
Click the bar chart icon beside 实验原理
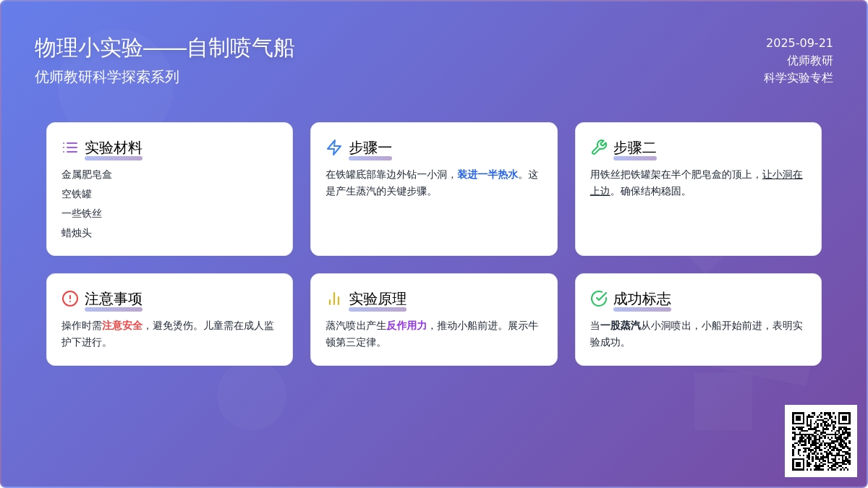(x=334, y=299)
